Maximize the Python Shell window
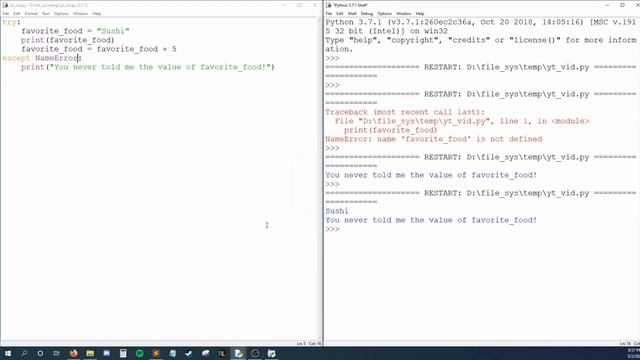Viewport: 640px width, 360px height. tap(622, 5)
